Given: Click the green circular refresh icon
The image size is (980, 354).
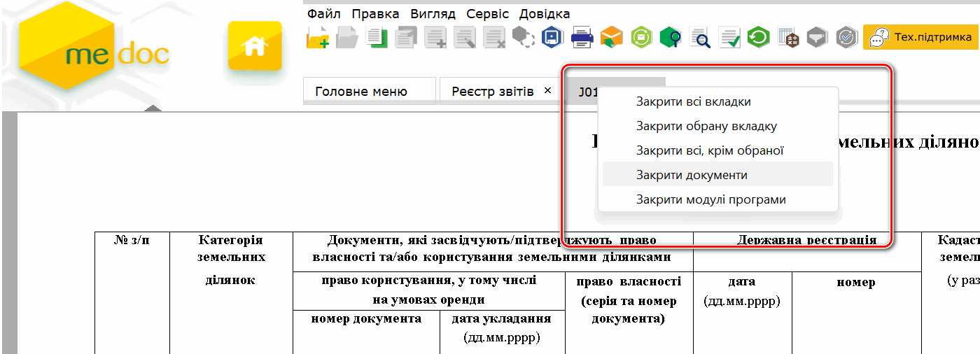Looking at the screenshot, I should 758,37.
